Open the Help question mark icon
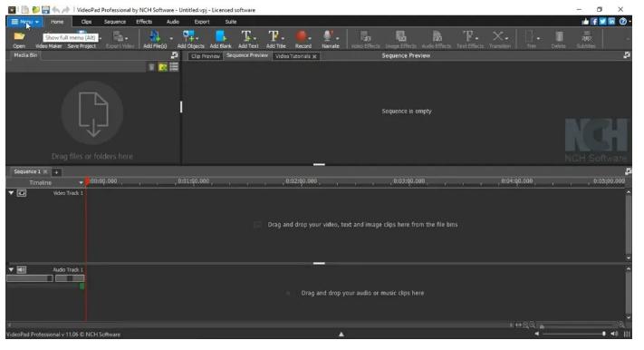The width and height of the screenshot is (644, 350). pos(623,22)
